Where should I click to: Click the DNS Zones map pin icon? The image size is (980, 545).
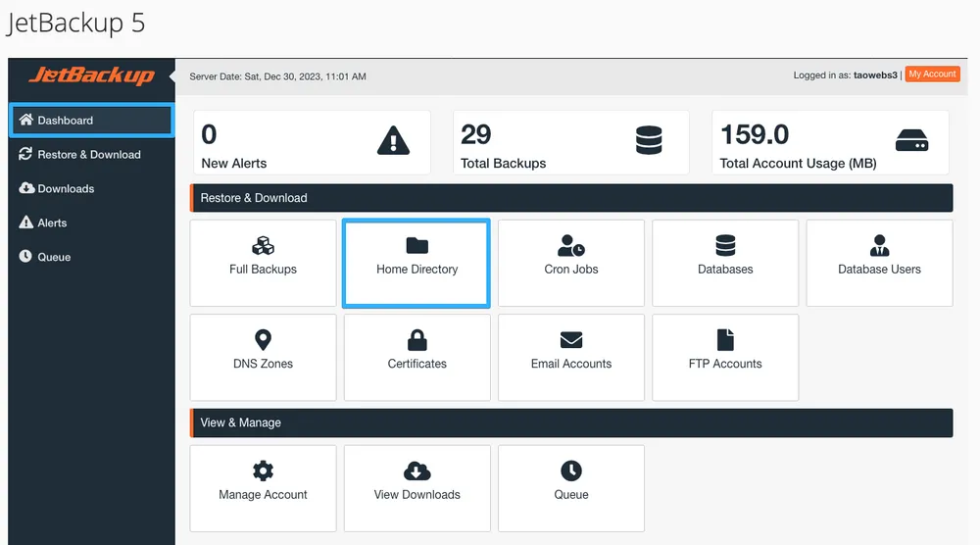(263, 340)
